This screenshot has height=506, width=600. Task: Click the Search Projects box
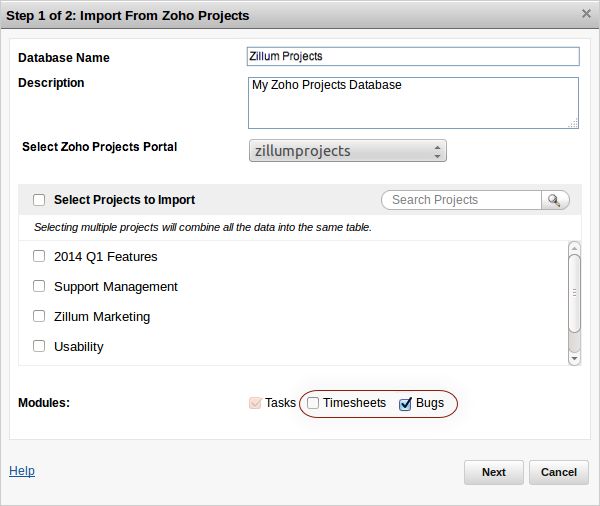pos(461,200)
